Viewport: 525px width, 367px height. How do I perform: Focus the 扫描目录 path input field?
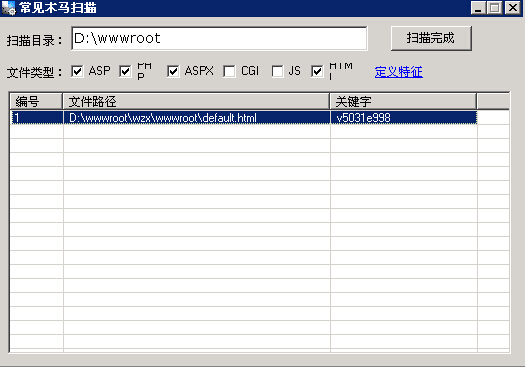pos(219,39)
